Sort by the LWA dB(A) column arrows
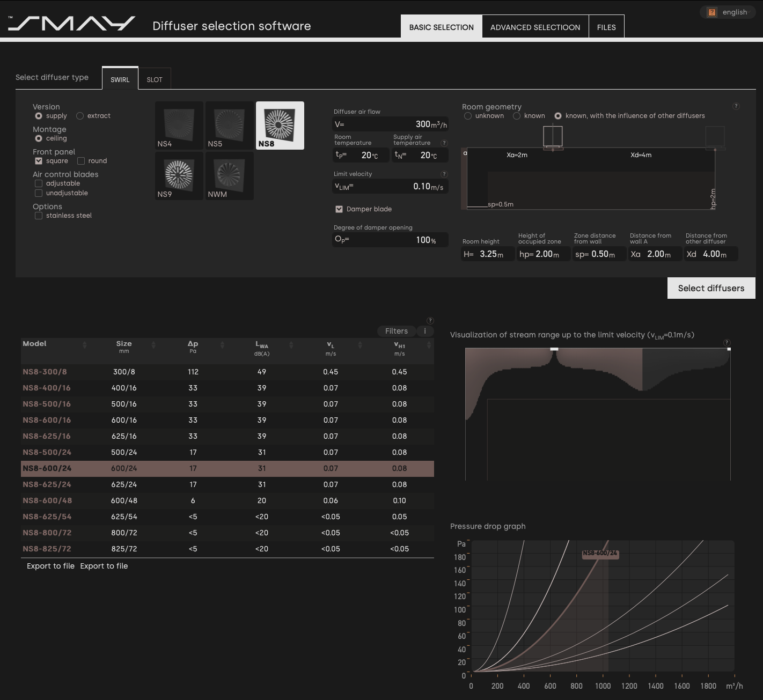This screenshot has width=763, height=700. 291,345
